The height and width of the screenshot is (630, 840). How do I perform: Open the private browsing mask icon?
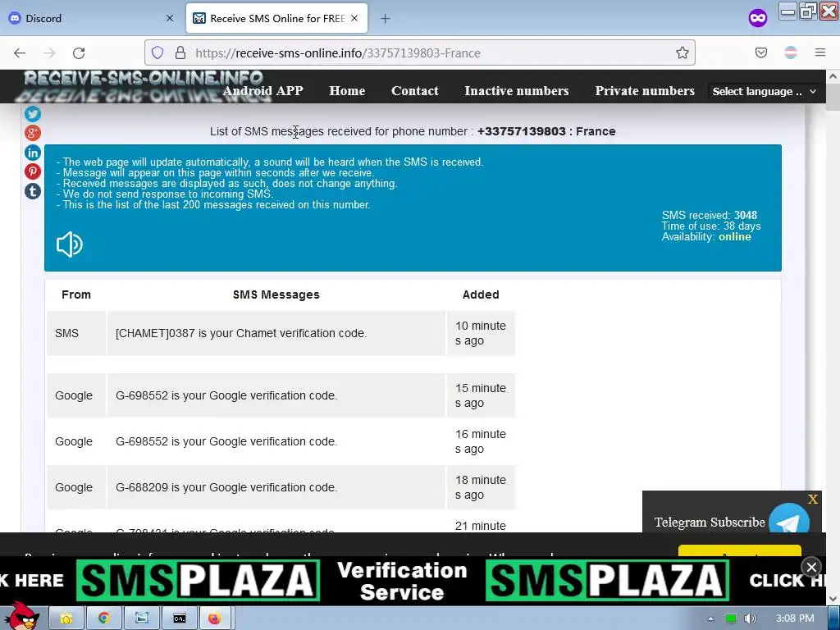coord(757,18)
